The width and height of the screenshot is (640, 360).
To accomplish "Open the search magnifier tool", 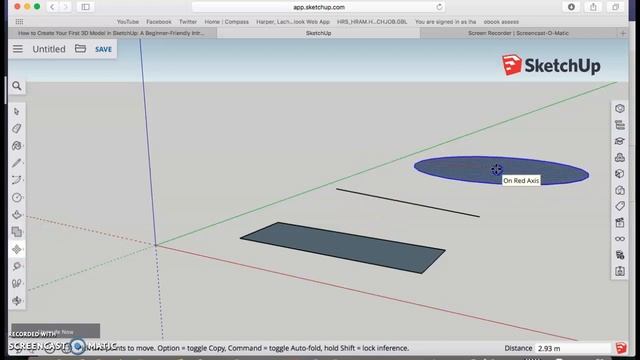I will click(17, 86).
